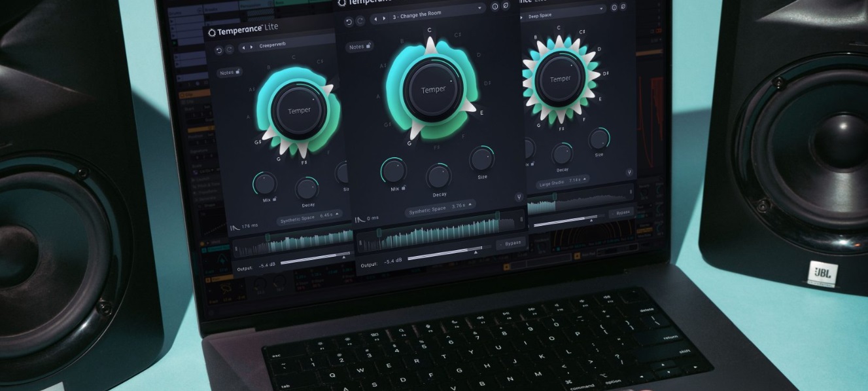This screenshot has height=391, width=868.
Task: Click pre-delay icon beside 176 ms
Action: pyautogui.click(x=235, y=228)
